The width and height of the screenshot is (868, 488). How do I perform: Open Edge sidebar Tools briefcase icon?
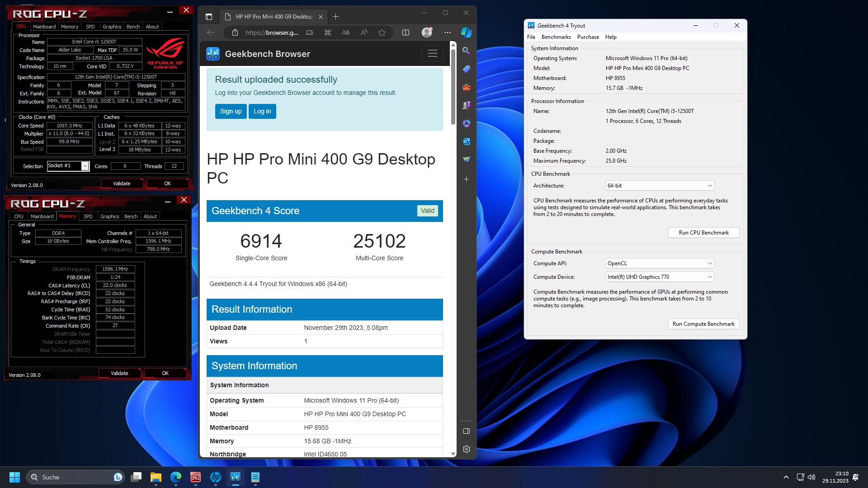467,87
